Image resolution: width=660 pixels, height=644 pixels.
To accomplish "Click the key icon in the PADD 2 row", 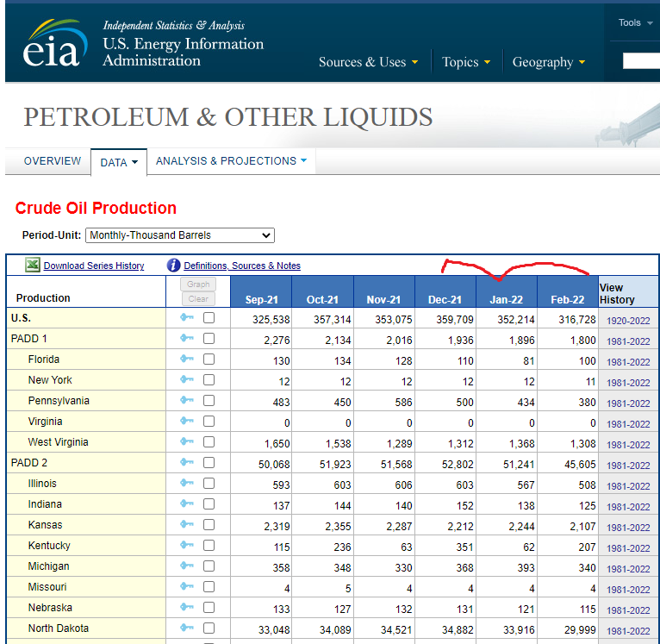I will pos(187,462).
